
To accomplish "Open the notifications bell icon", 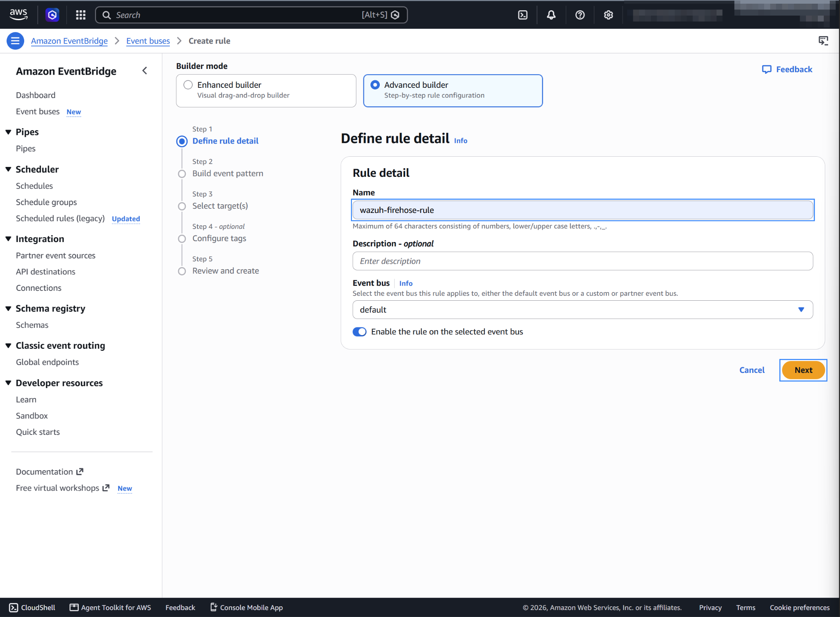I will pyautogui.click(x=551, y=15).
